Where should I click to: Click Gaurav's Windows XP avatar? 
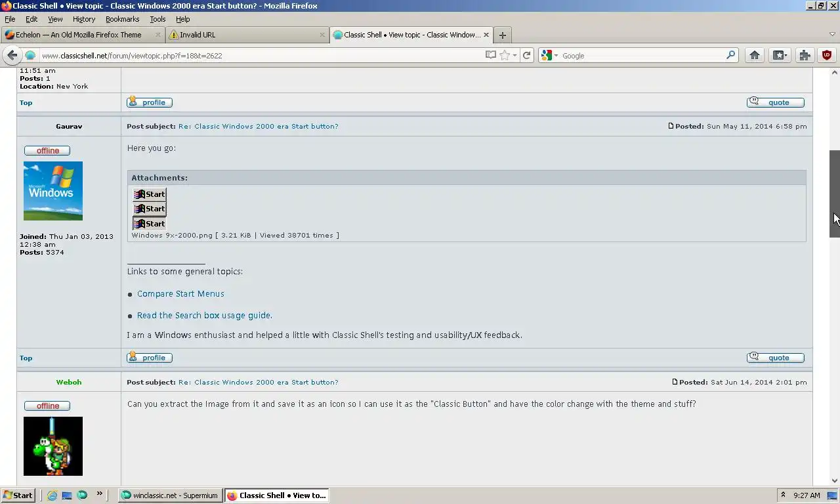coord(53,191)
